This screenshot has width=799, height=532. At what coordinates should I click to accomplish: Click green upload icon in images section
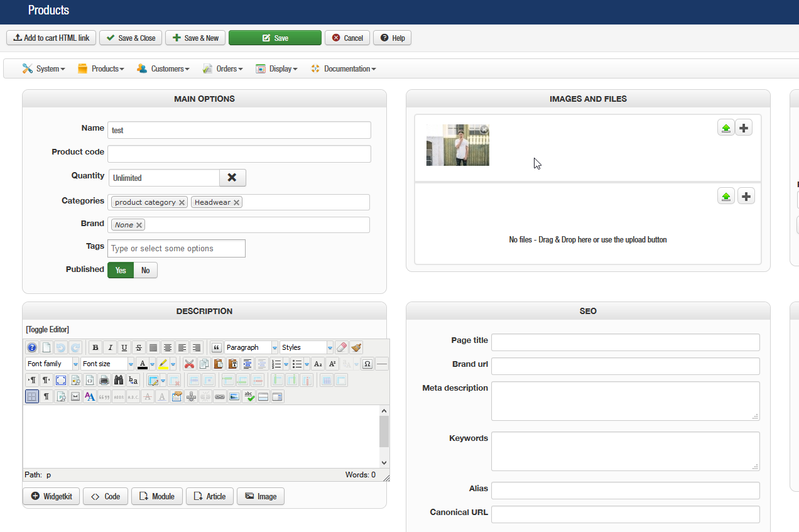click(726, 128)
